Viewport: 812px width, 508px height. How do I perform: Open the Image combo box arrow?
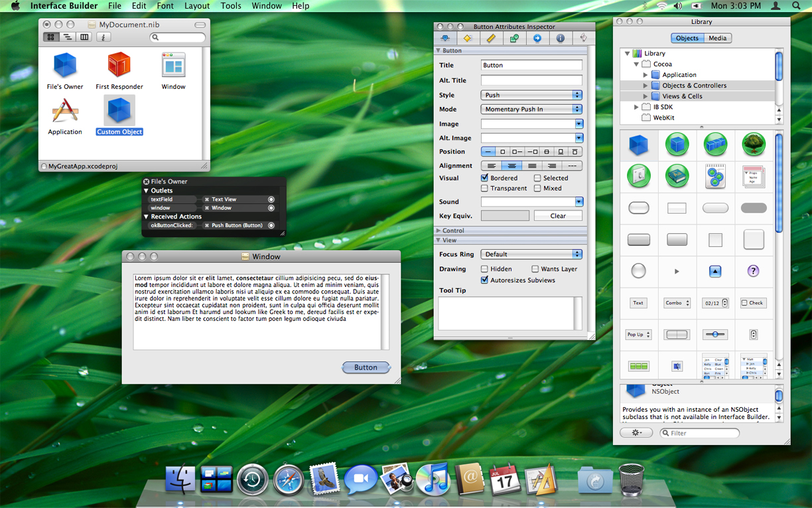(x=578, y=124)
